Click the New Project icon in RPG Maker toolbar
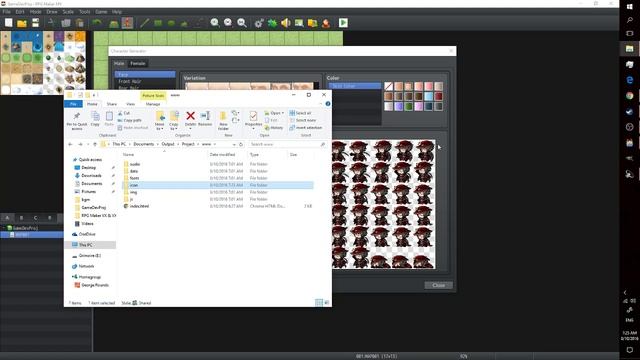 pos(9,23)
